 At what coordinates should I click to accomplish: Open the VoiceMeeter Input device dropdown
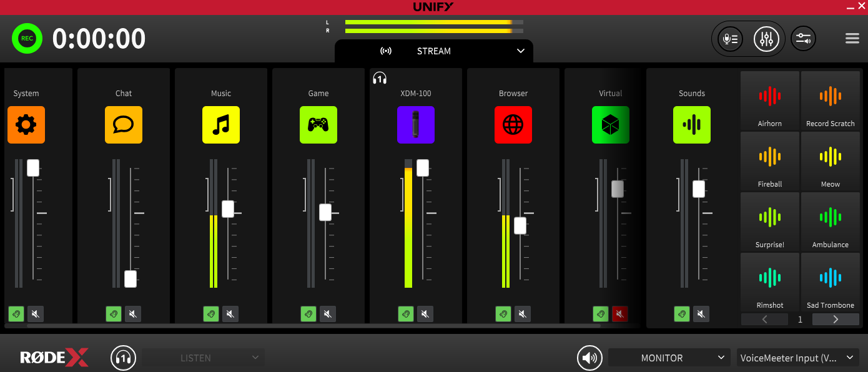798,358
